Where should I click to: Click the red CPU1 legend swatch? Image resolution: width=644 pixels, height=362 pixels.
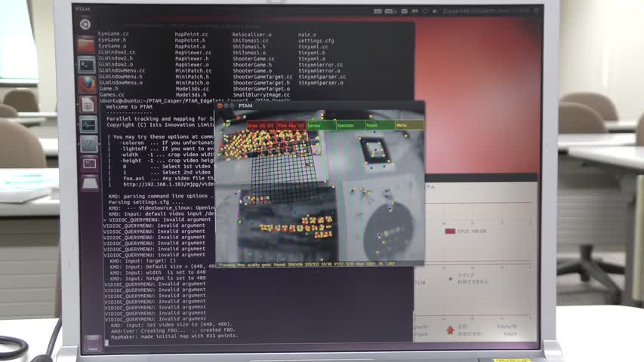pyautogui.click(x=450, y=232)
